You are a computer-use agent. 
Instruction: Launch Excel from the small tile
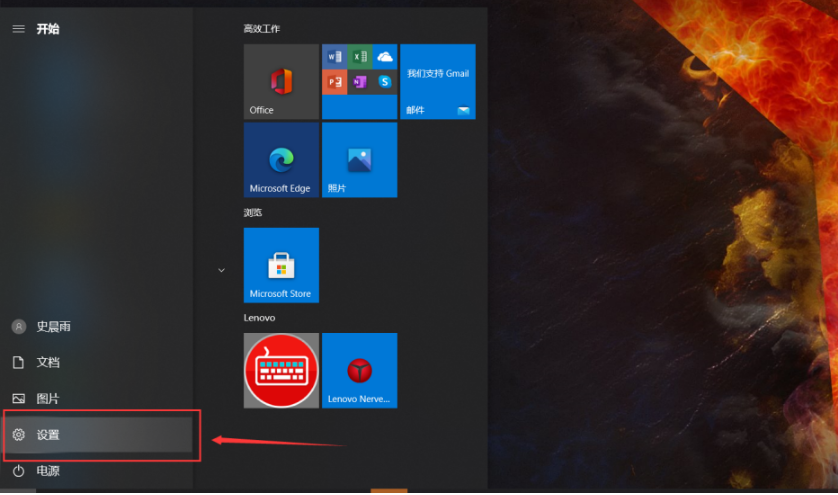click(360, 57)
